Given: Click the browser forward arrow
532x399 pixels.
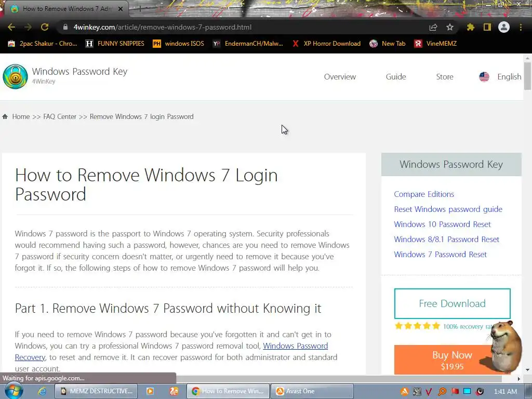Looking at the screenshot, I should 28,27.
